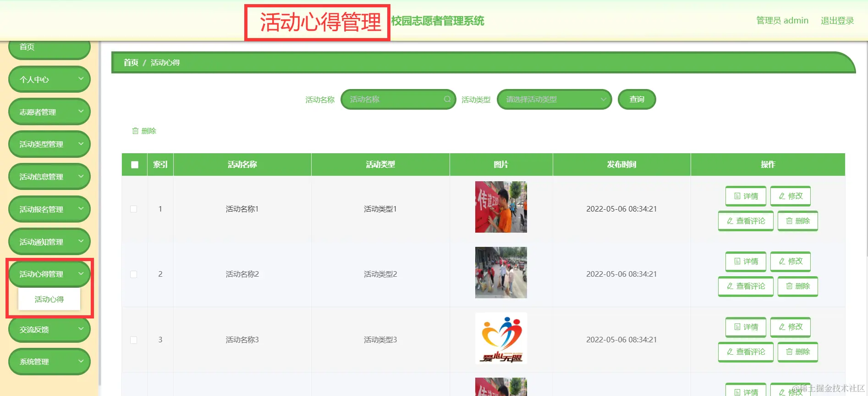Click inside the 活动名称 search input
Screen dimensions: 868x396
[x=398, y=99]
